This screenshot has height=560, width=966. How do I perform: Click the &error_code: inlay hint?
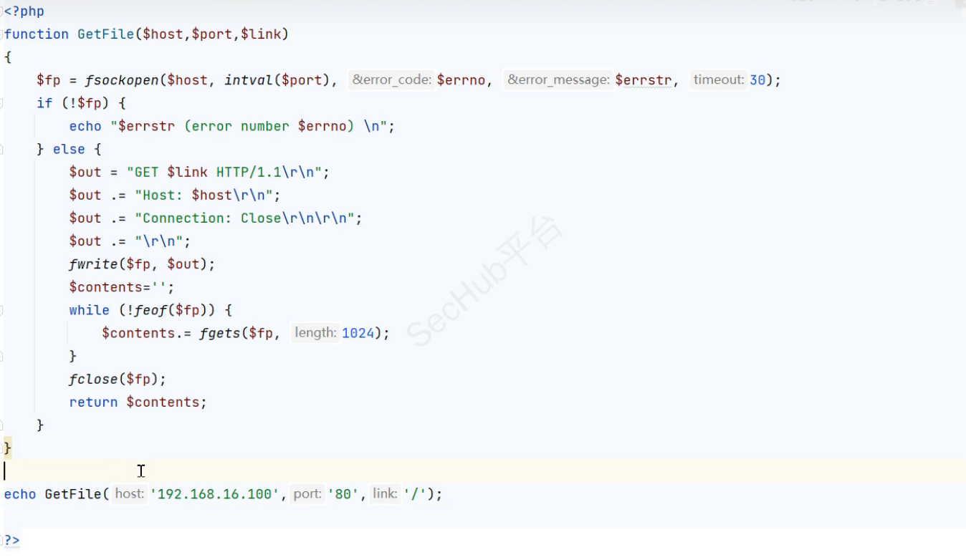point(391,80)
